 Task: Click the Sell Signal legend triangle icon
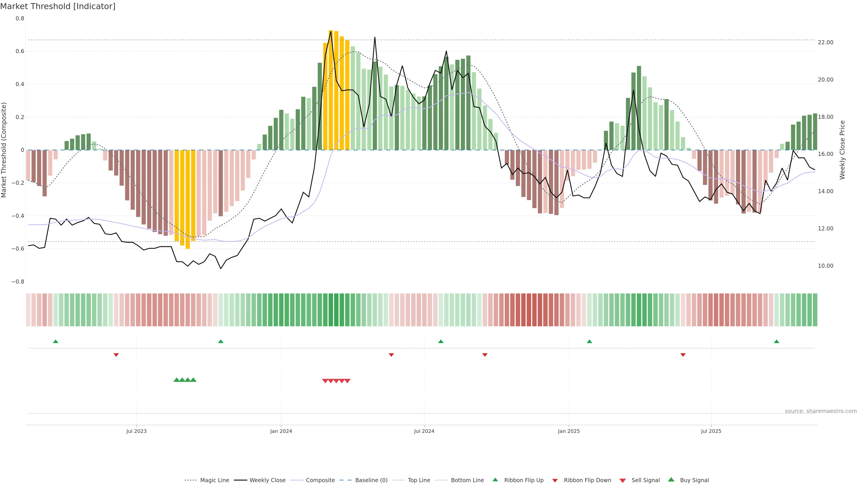click(622, 481)
